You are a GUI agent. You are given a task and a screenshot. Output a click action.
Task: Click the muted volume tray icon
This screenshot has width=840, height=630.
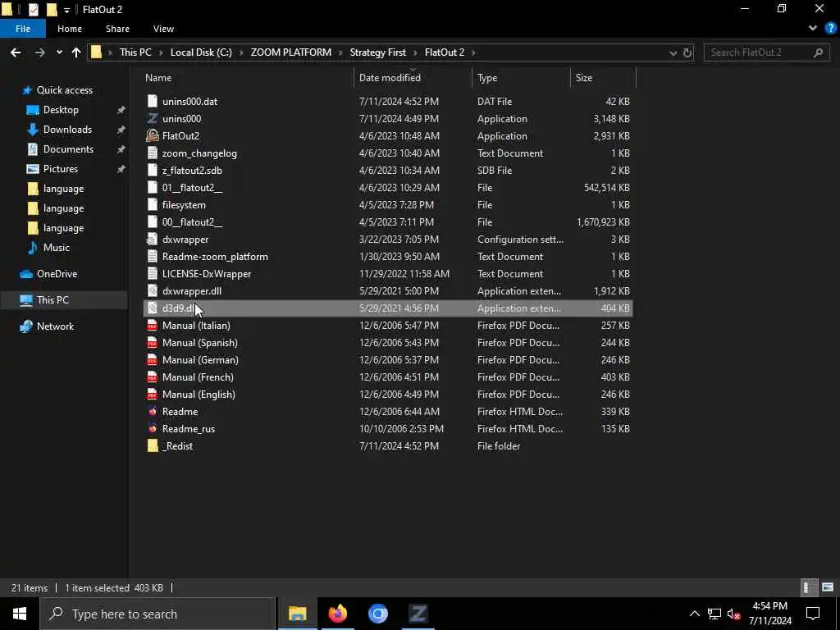pyautogui.click(x=734, y=614)
